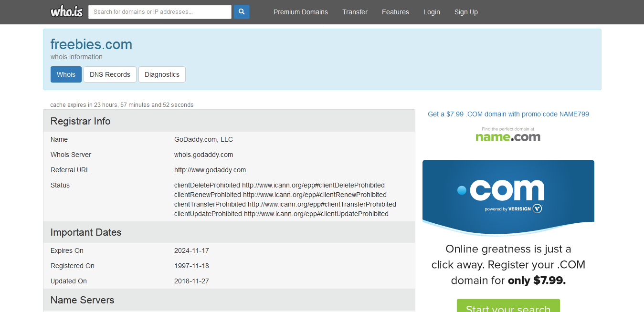Click the Expires On label
The height and width of the screenshot is (312, 644).
pyautogui.click(x=67, y=250)
